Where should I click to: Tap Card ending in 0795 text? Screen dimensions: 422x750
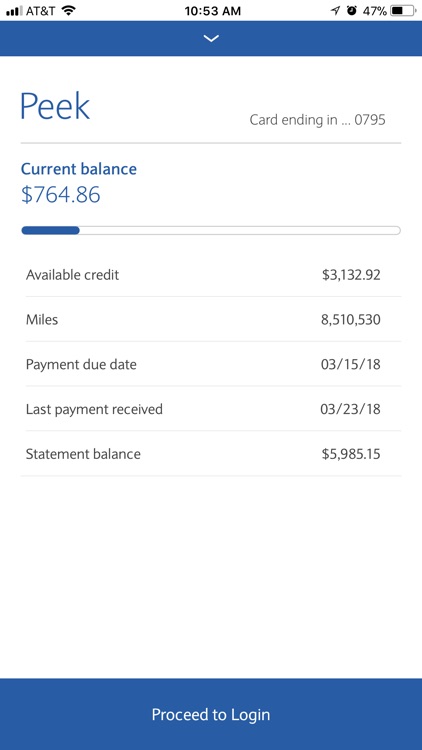click(x=317, y=120)
